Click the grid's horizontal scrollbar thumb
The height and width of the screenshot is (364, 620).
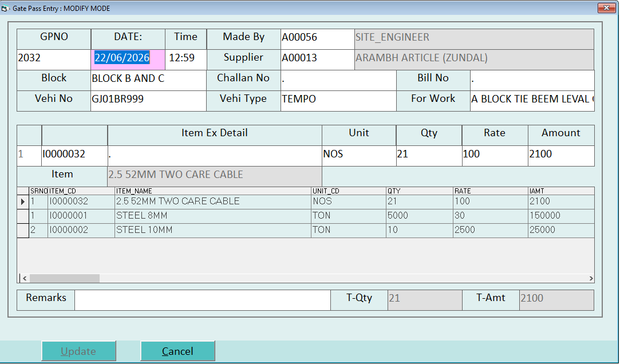(x=65, y=279)
